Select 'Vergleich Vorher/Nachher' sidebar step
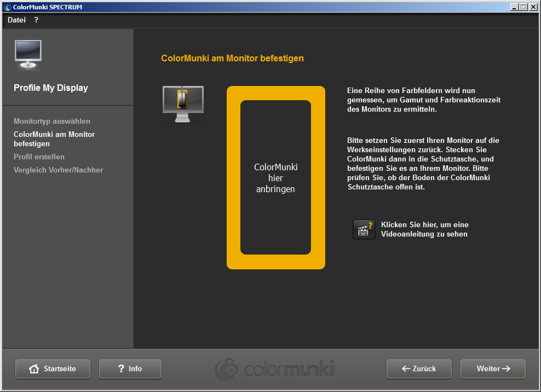Image resolution: width=541 pixels, height=392 pixels. [58, 170]
